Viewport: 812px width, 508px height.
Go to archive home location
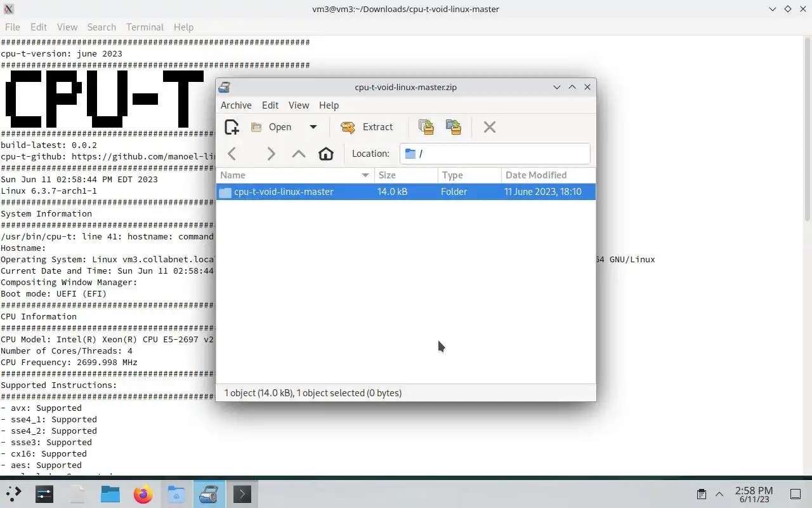click(326, 154)
